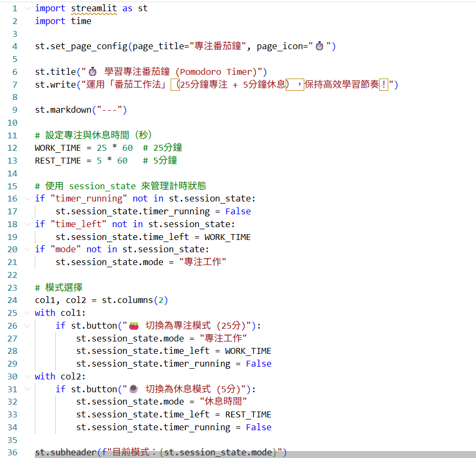Screen dimensions: 476x458
Task: Click the horizontal scrollbar at editor bottom
Action: coord(255,454)
